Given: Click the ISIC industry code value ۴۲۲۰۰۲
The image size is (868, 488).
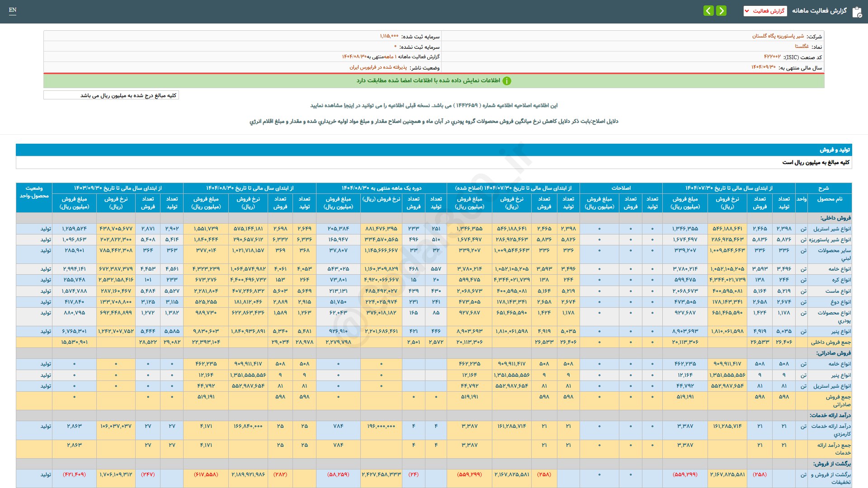Looking at the screenshot, I should click(x=772, y=57).
